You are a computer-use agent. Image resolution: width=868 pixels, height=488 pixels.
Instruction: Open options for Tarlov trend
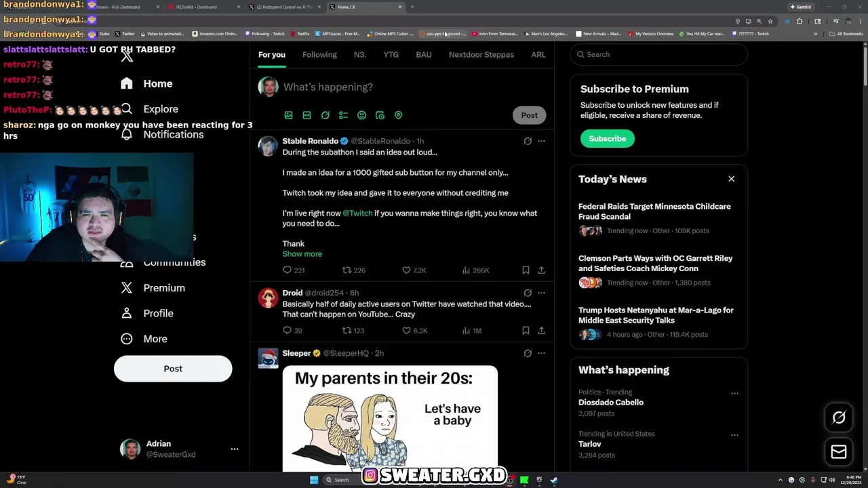click(734, 435)
